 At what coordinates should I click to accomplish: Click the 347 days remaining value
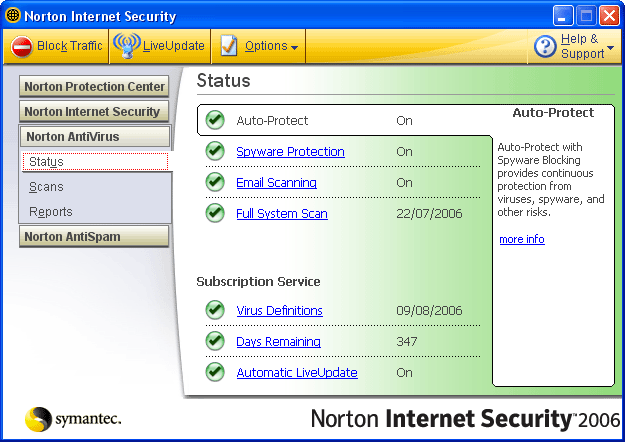(x=407, y=342)
